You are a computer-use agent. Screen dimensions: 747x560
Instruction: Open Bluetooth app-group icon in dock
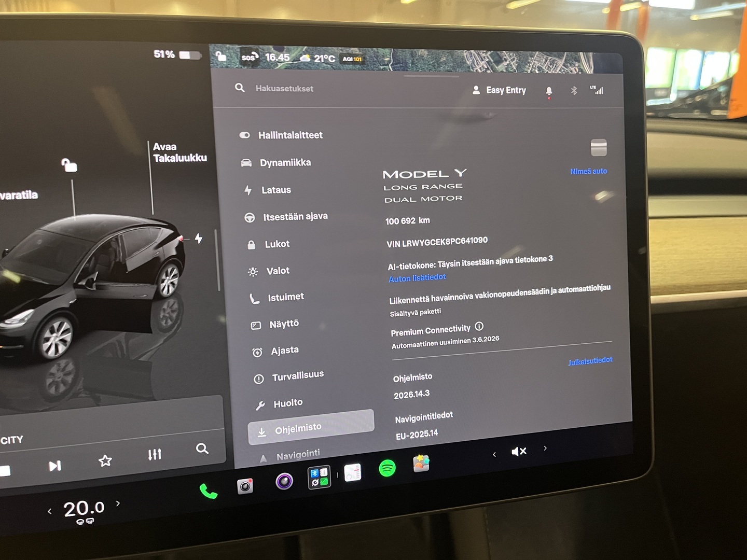(x=319, y=478)
